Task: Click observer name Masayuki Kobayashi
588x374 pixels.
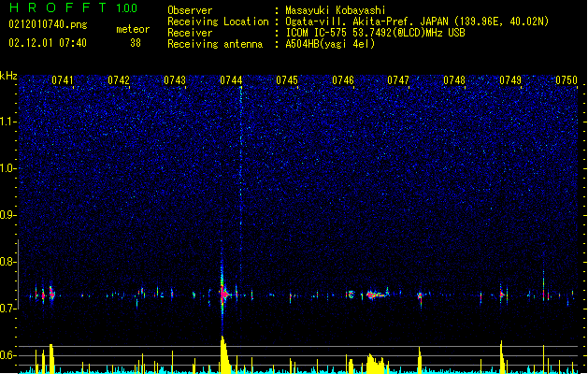Action: coord(336,10)
